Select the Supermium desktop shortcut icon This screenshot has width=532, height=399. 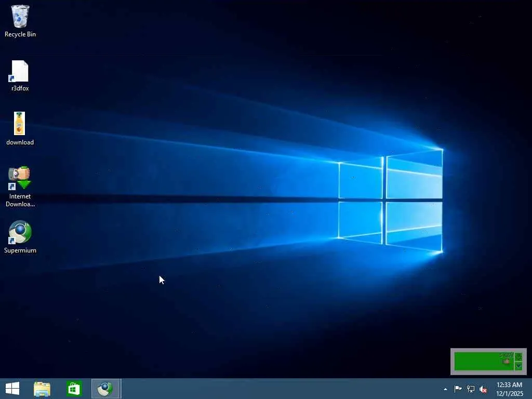(20, 232)
